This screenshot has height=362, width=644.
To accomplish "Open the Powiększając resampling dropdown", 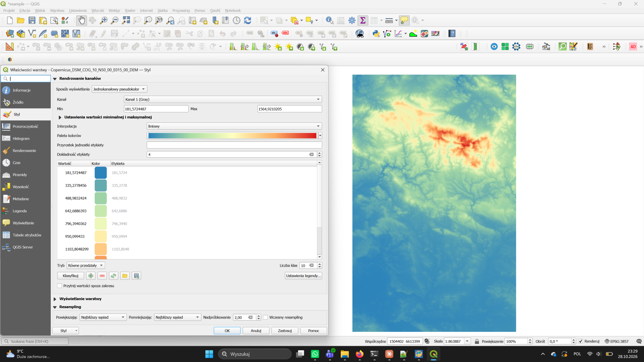I will coord(103,317).
